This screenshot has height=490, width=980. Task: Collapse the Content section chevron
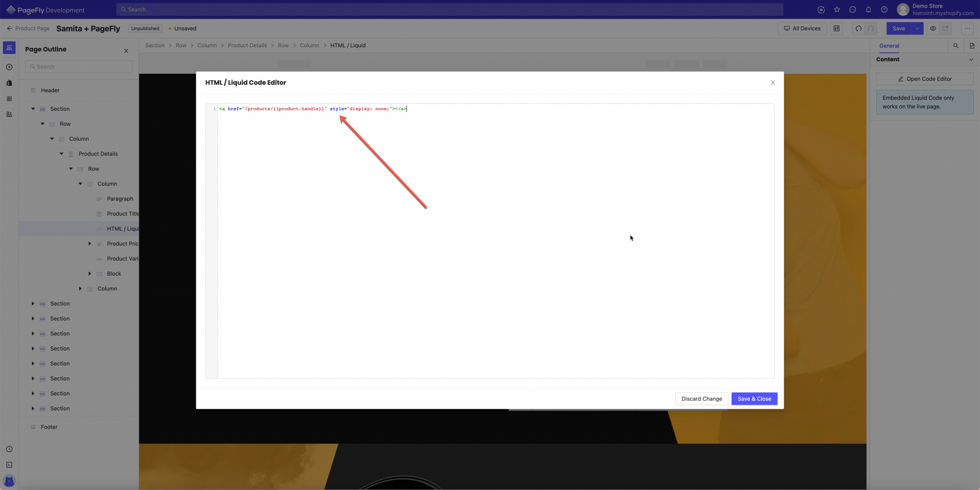pyautogui.click(x=971, y=59)
